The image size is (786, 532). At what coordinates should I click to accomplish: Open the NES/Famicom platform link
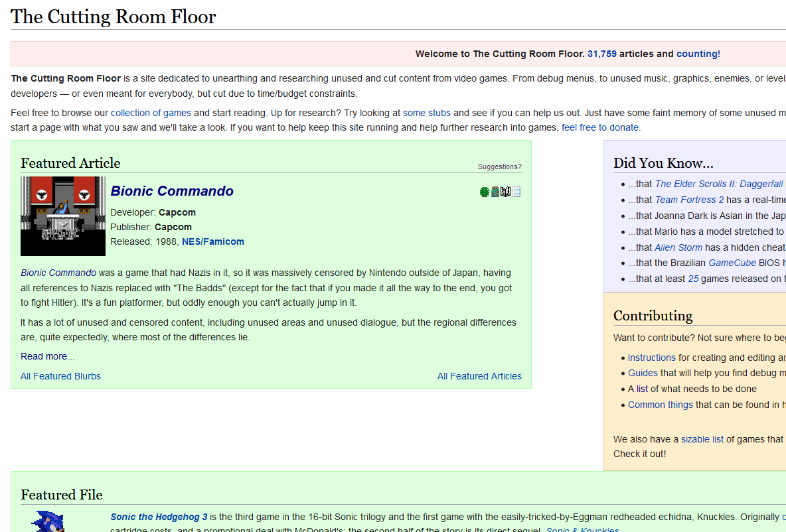click(213, 241)
